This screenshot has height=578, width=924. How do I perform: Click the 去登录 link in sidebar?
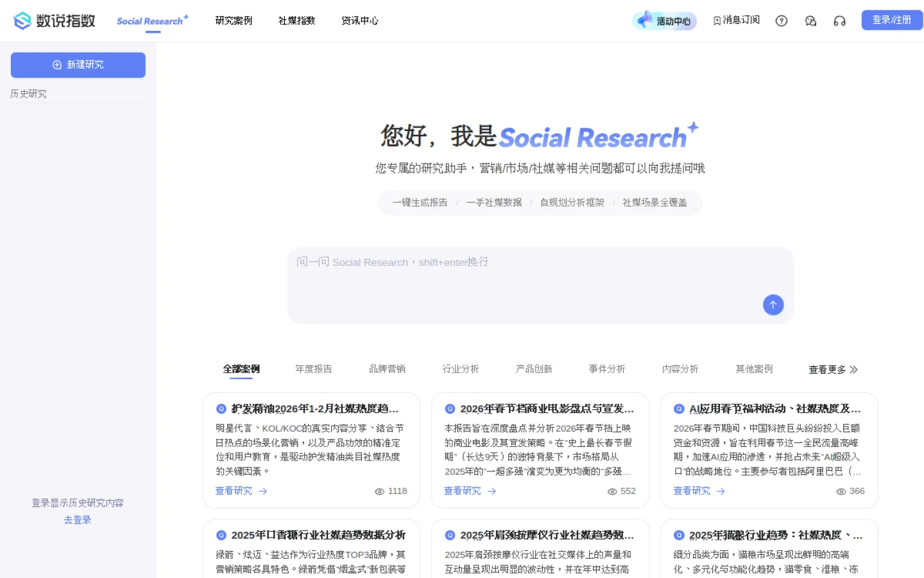click(x=78, y=520)
